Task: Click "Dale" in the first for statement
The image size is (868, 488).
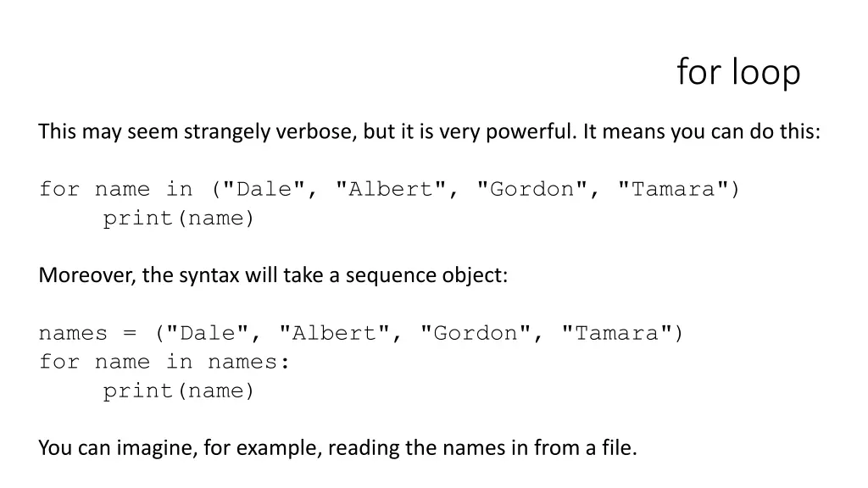Action: (264, 189)
